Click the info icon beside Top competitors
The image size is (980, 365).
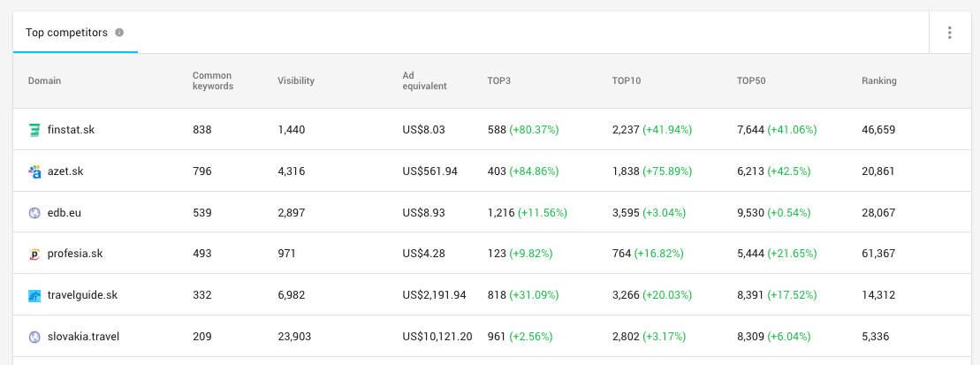click(119, 33)
